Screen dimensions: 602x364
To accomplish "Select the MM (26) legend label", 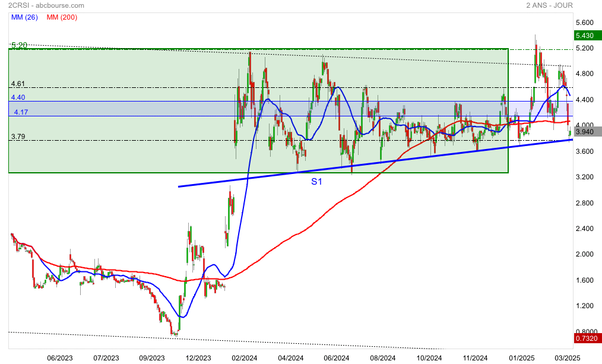I will [x=24, y=17].
